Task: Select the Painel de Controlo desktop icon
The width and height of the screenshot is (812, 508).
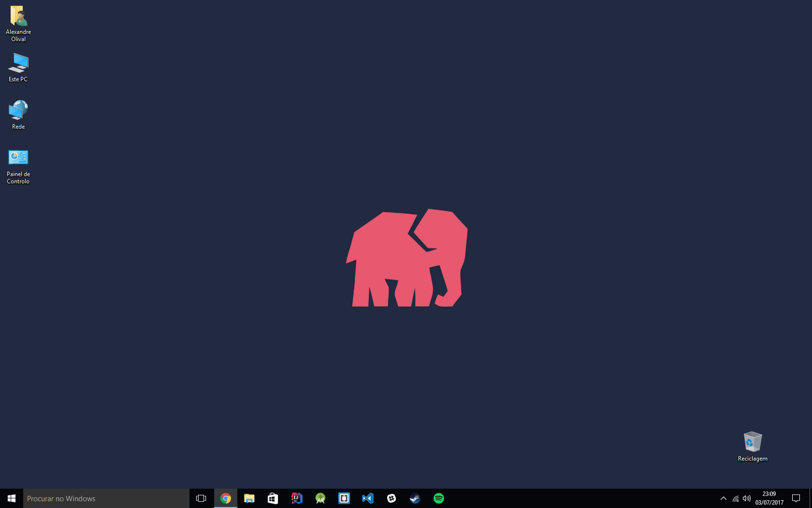Action: tap(18, 167)
